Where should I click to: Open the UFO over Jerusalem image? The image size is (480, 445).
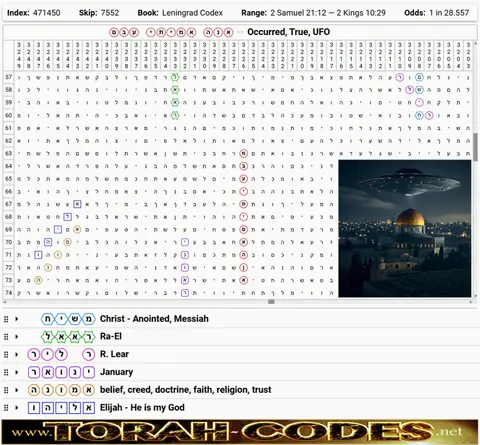405,228
